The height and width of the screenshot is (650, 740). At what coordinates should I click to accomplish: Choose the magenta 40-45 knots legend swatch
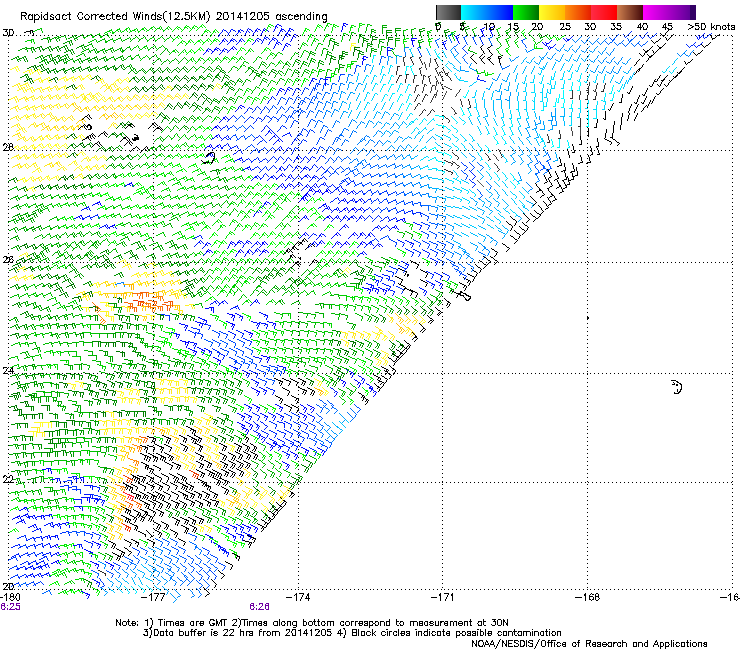(x=656, y=12)
